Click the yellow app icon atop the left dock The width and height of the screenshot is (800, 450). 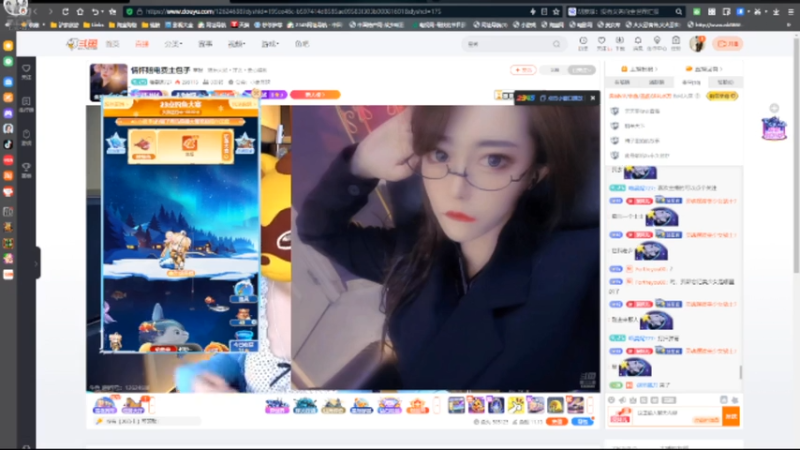point(8,46)
